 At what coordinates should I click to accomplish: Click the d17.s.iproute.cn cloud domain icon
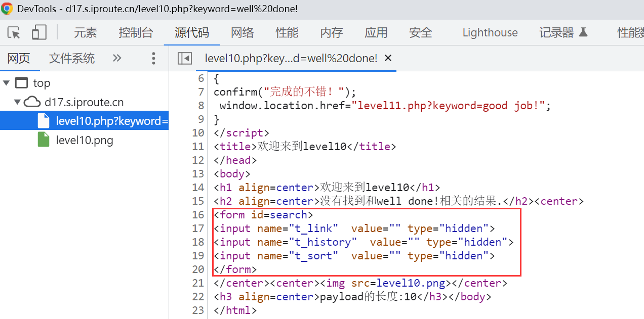[33, 102]
